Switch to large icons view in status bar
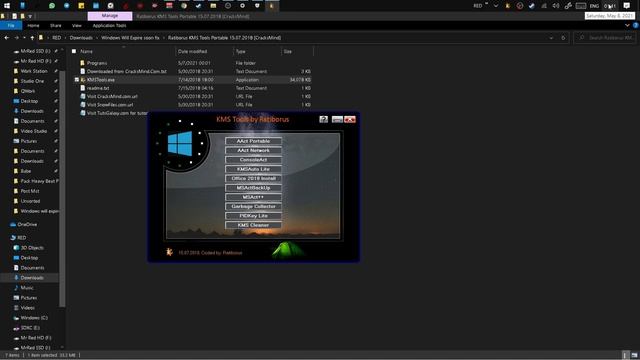The height and width of the screenshot is (360, 640). (x=634, y=355)
